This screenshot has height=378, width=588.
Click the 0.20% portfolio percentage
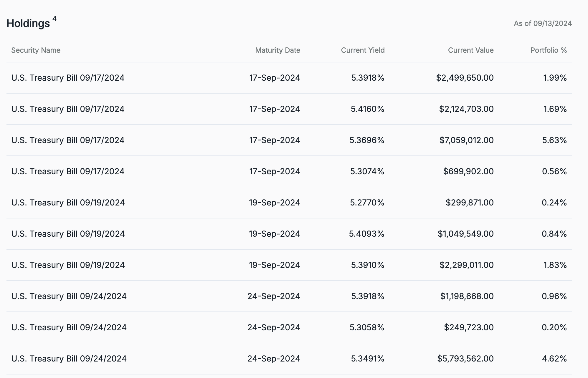point(554,327)
